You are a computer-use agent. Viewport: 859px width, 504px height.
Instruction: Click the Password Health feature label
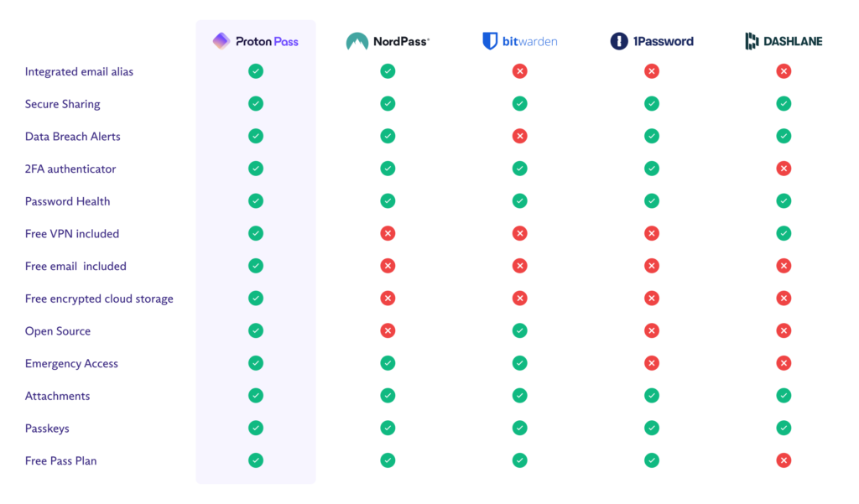click(67, 201)
